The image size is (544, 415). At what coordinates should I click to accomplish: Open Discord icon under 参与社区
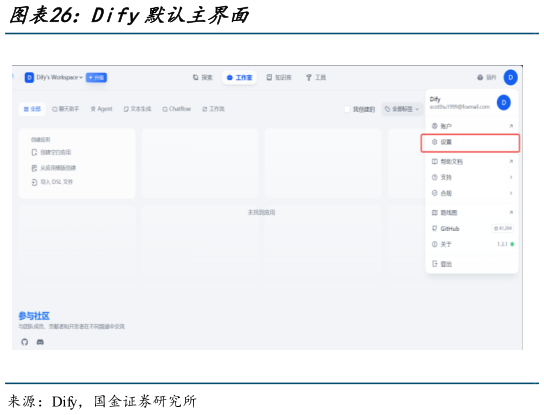pos(40,342)
